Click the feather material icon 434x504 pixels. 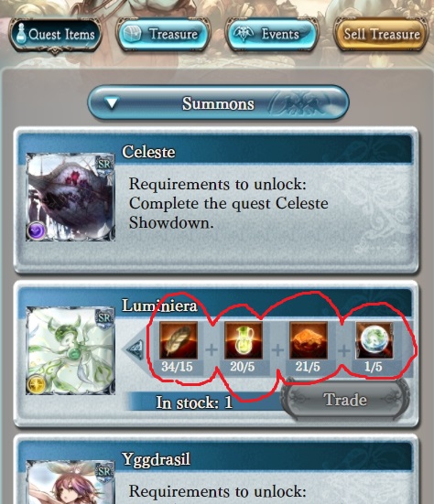coord(179,340)
